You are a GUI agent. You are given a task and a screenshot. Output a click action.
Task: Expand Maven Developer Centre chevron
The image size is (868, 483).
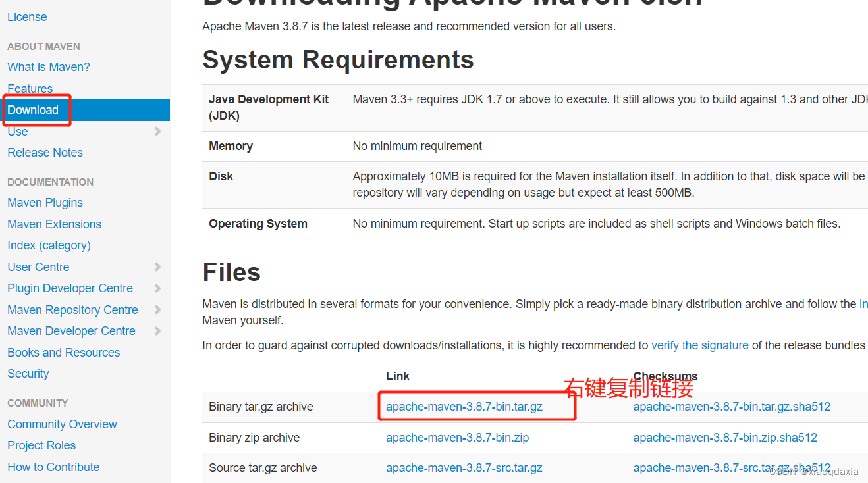pos(157,330)
